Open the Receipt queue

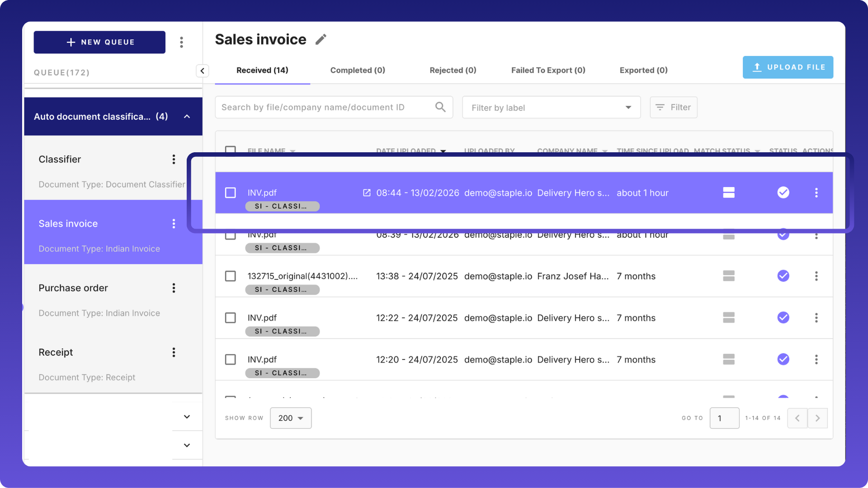113,361
